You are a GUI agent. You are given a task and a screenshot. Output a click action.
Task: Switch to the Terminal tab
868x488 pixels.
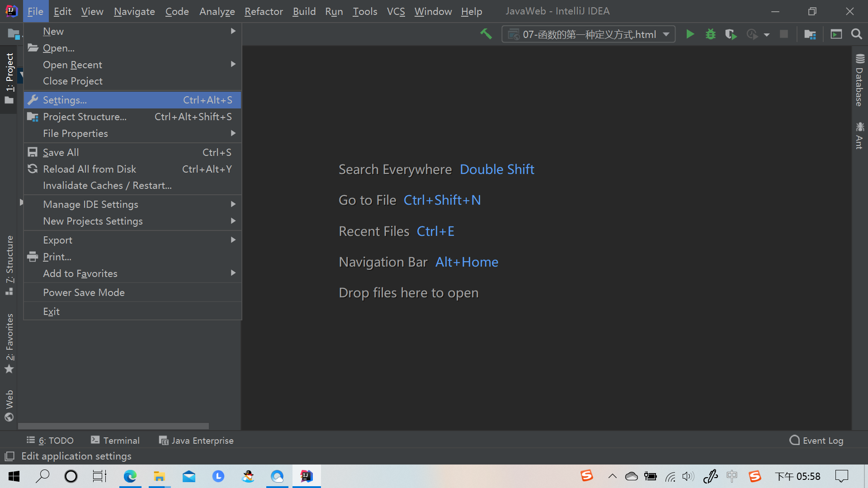pyautogui.click(x=115, y=440)
